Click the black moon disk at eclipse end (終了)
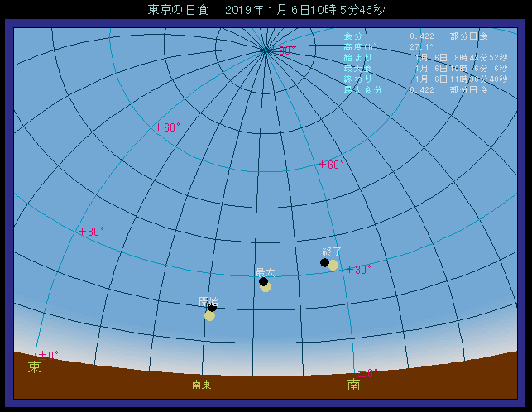The width and height of the screenshot is (532, 412). tap(324, 262)
